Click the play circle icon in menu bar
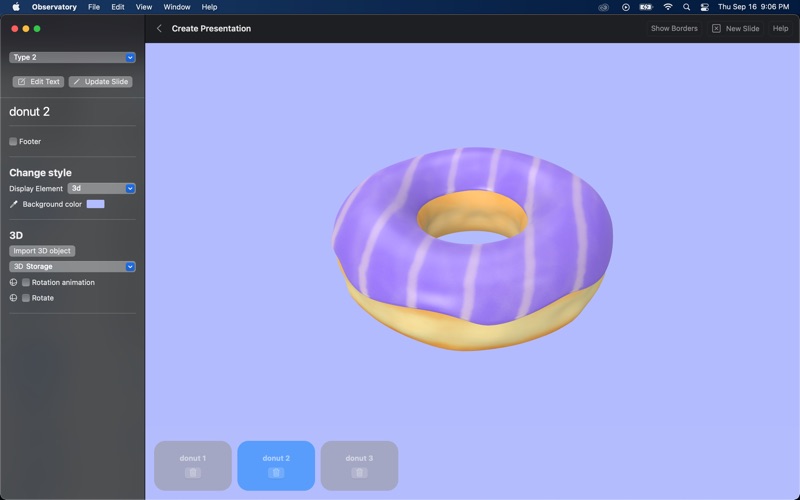800x500 pixels. (x=626, y=7)
